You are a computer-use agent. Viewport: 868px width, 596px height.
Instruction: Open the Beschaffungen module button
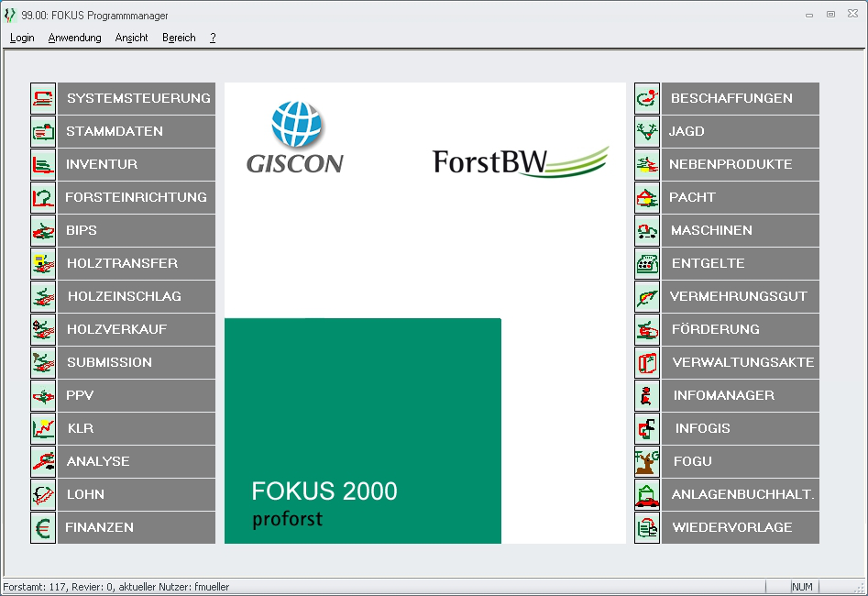point(740,98)
